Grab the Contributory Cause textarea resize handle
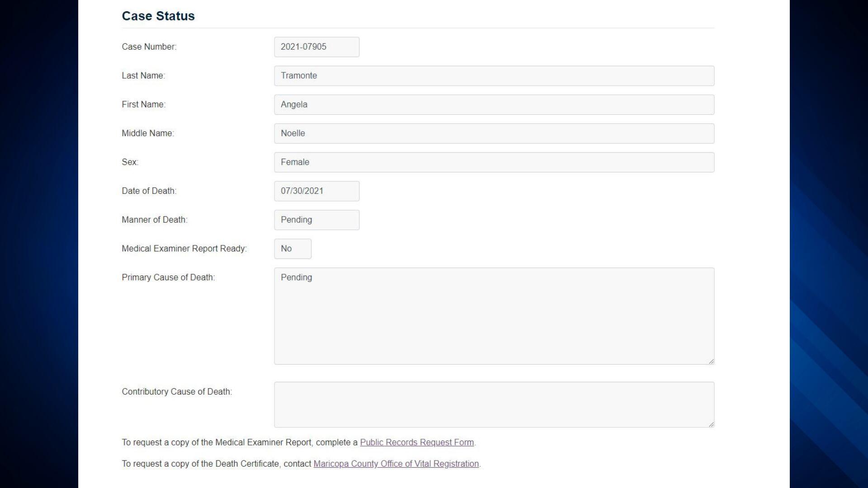The image size is (868, 488). pyautogui.click(x=711, y=424)
